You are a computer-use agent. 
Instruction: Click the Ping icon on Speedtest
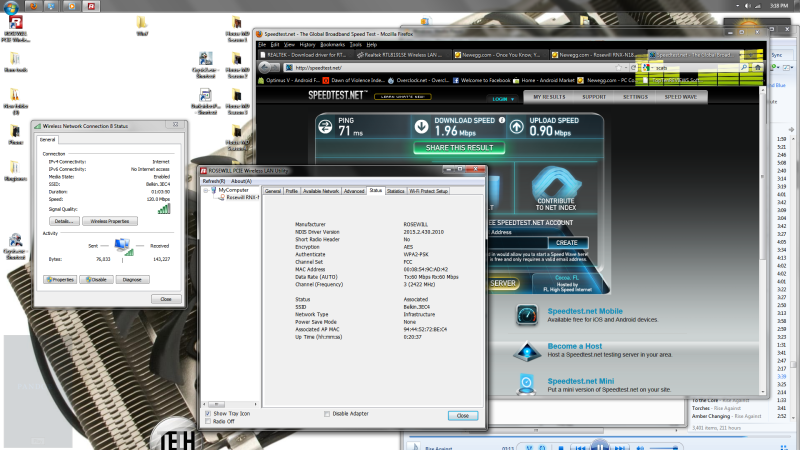click(x=325, y=127)
